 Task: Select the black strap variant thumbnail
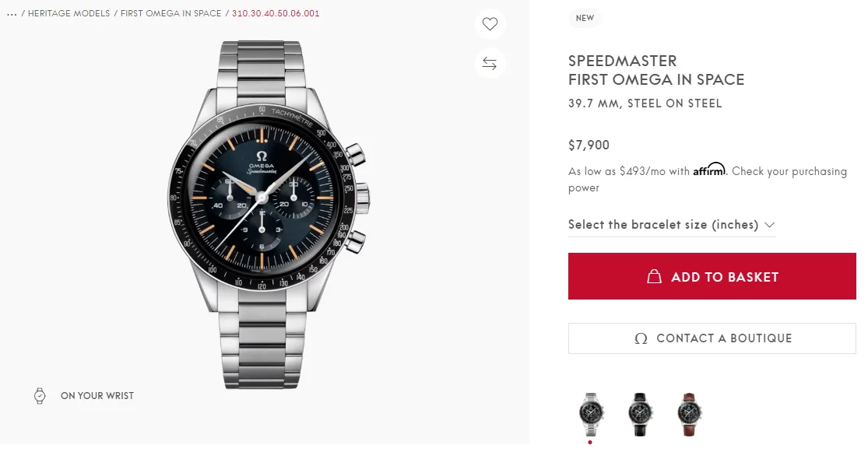pyautogui.click(x=640, y=413)
